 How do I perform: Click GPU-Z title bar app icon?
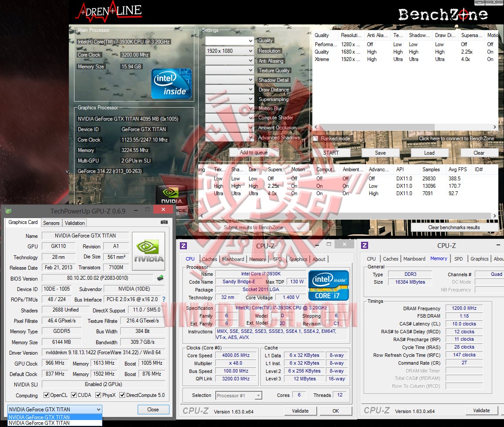tap(8, 211)
